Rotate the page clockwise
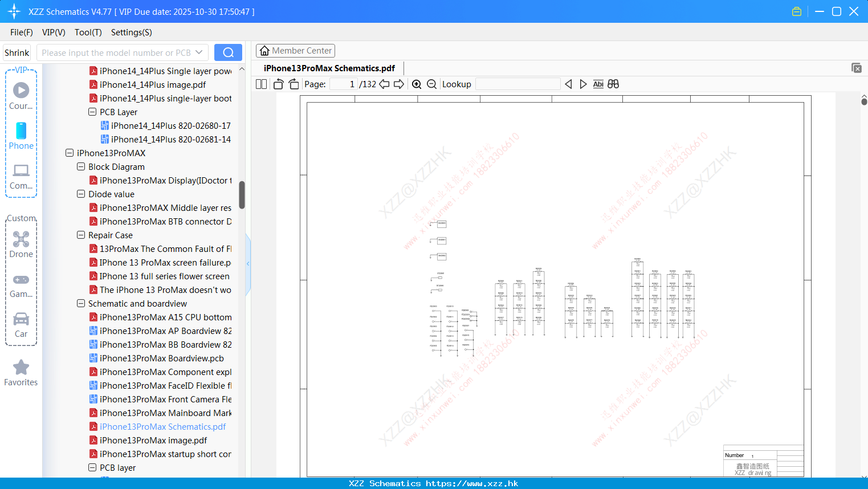 click(x=294, y=84)
